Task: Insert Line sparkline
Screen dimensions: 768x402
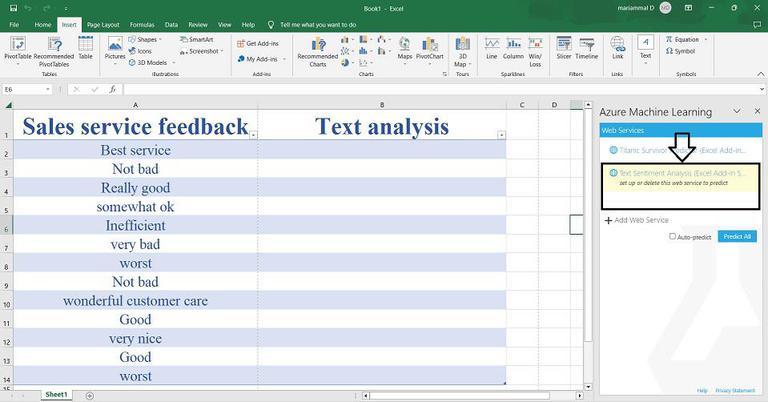Action: 492,48
